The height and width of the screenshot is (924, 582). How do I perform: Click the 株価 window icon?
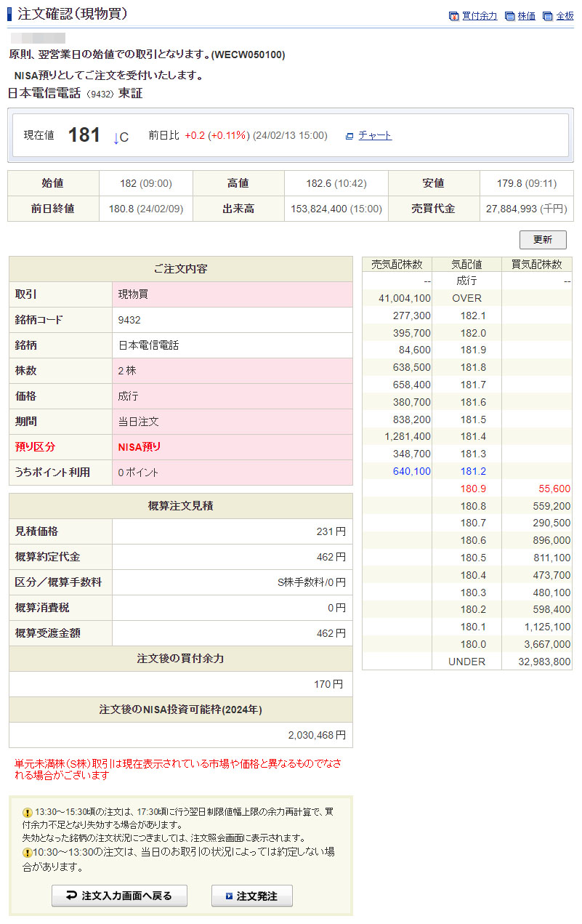click(510, 16)
